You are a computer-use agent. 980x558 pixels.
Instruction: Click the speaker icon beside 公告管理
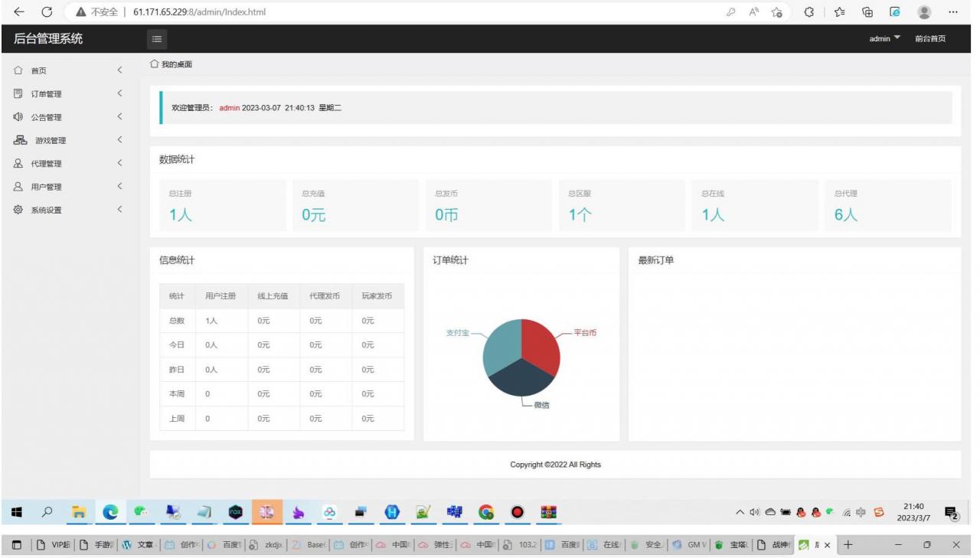click(x=19, y=117)
